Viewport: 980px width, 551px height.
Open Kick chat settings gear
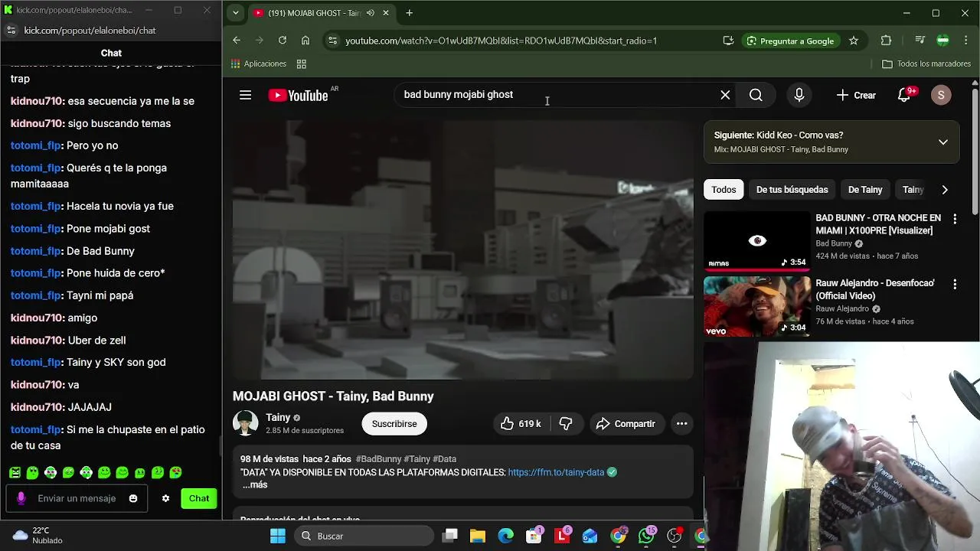click(165, 498)
